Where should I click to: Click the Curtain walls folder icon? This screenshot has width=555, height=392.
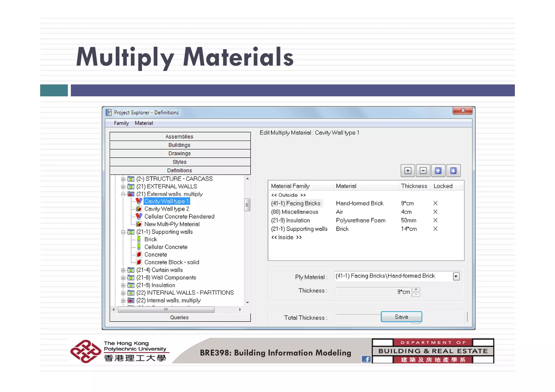point(131,270)
